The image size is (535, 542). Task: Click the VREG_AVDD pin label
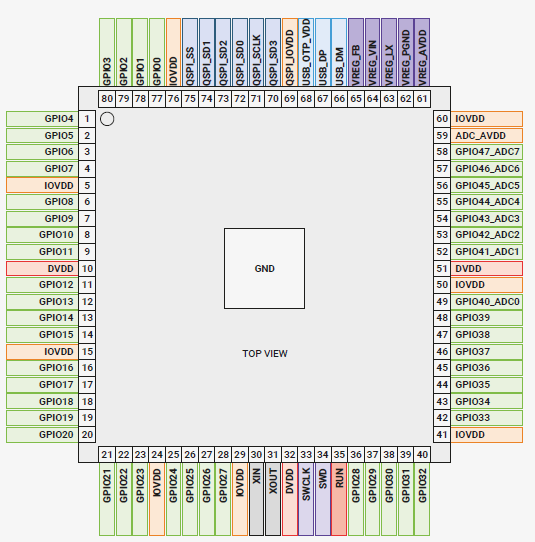(422, 53)
